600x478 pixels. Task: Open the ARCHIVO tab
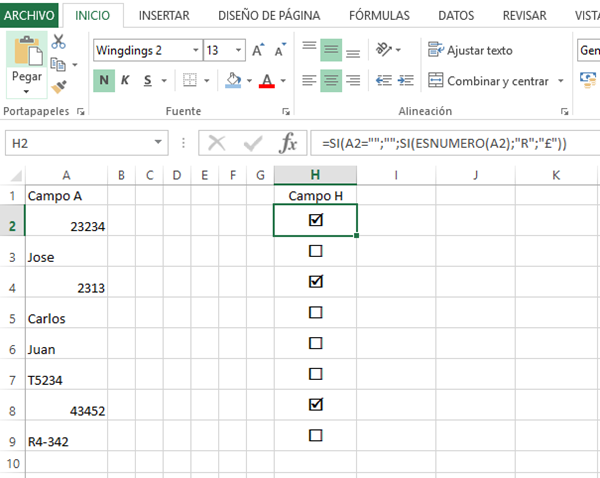click(29, 15)
